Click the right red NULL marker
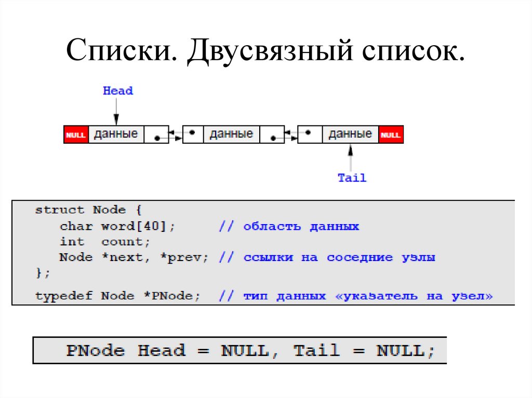This screenshot has width=532, height=398. click(x=392, y=134)
